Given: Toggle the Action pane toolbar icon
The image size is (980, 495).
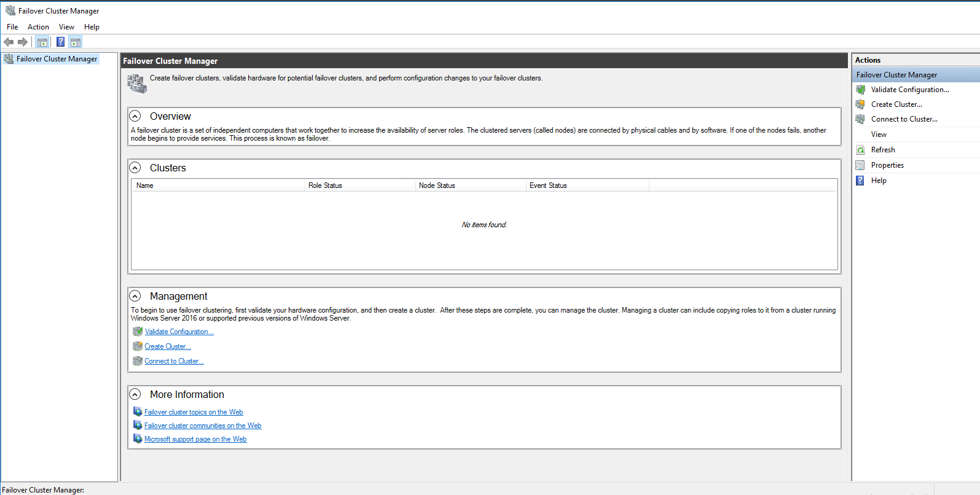Looking at the screenshot, I should 76,42.
